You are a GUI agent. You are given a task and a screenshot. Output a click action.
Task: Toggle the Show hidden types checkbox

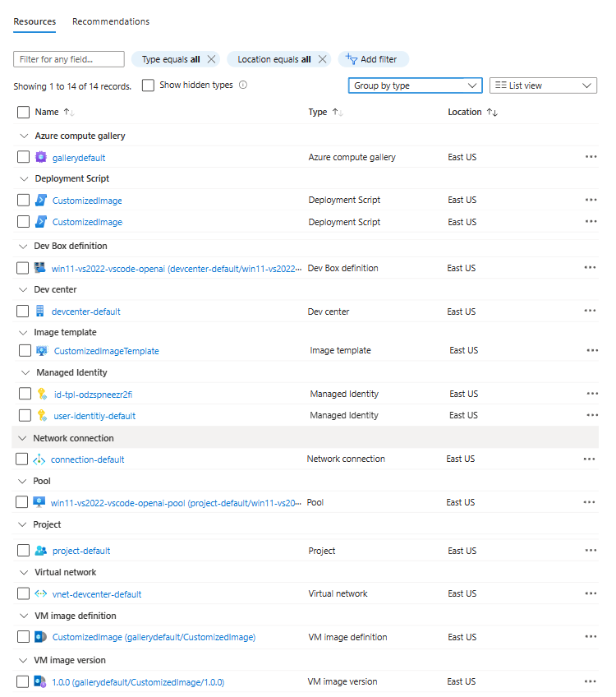148,85
